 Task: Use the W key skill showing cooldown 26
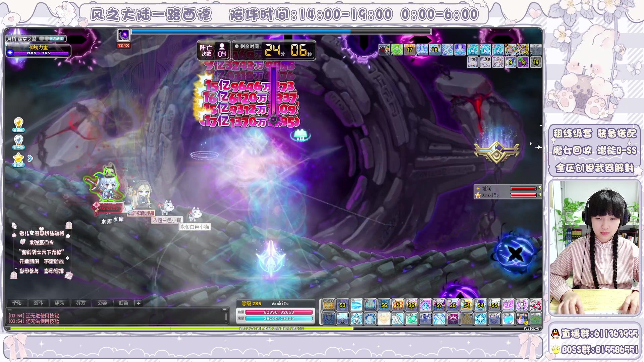click(453, 305)
